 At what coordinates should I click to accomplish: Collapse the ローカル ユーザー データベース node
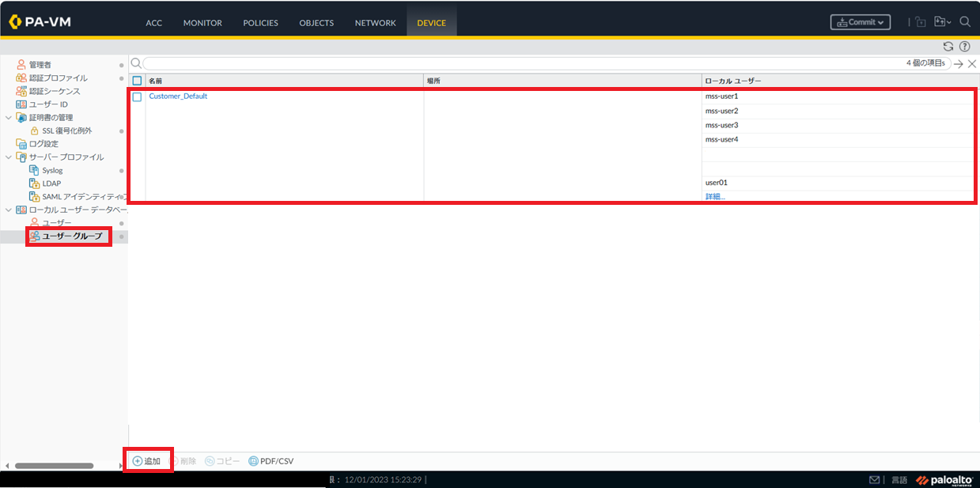tap(8, 210)
